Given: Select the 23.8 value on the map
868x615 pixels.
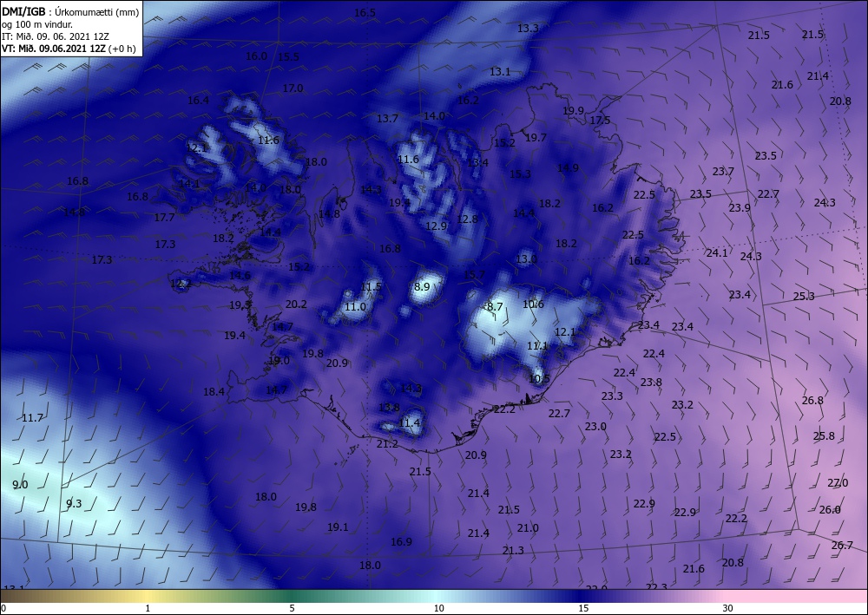Looking at the screenshot, I should (x=651, y=383).
